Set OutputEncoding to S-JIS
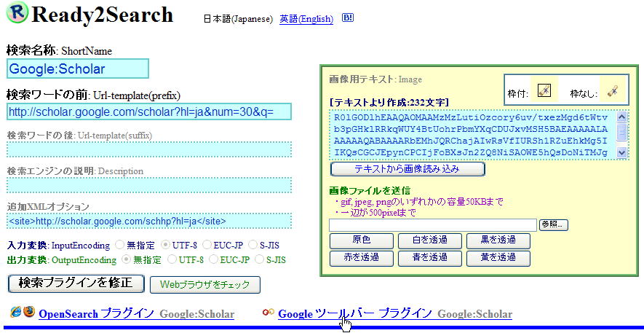Screen dimensions: 644x333 [259, 259]
